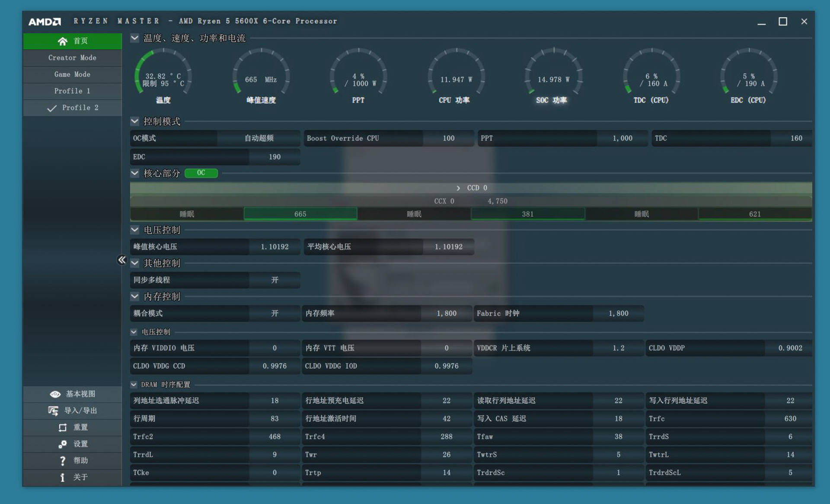The width and height of the screenshot is (830, 504).
Task: Maximize the Ryzen Master window
Action: pos(783,22)
